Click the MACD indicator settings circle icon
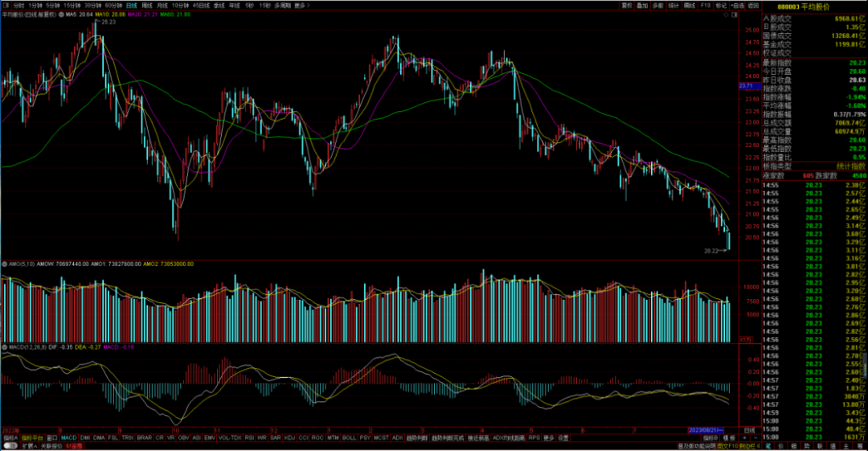This screenshot has height=451, width=868. [x=5, y=347]
